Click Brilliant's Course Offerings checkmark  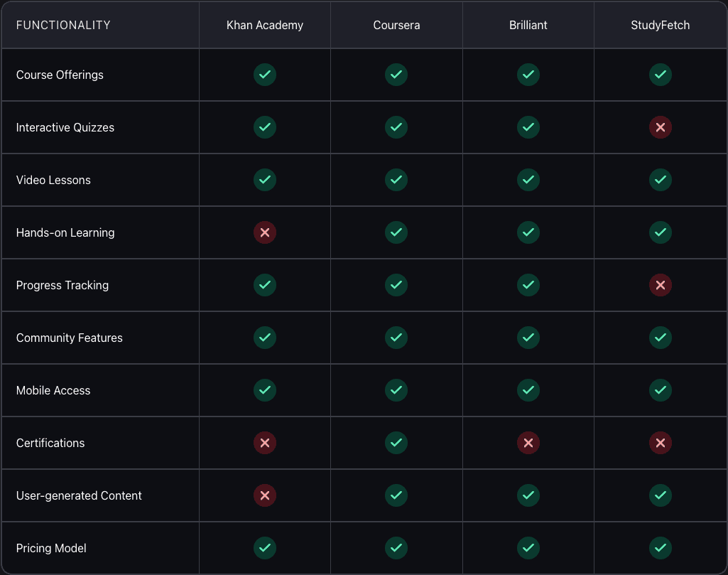528,75
